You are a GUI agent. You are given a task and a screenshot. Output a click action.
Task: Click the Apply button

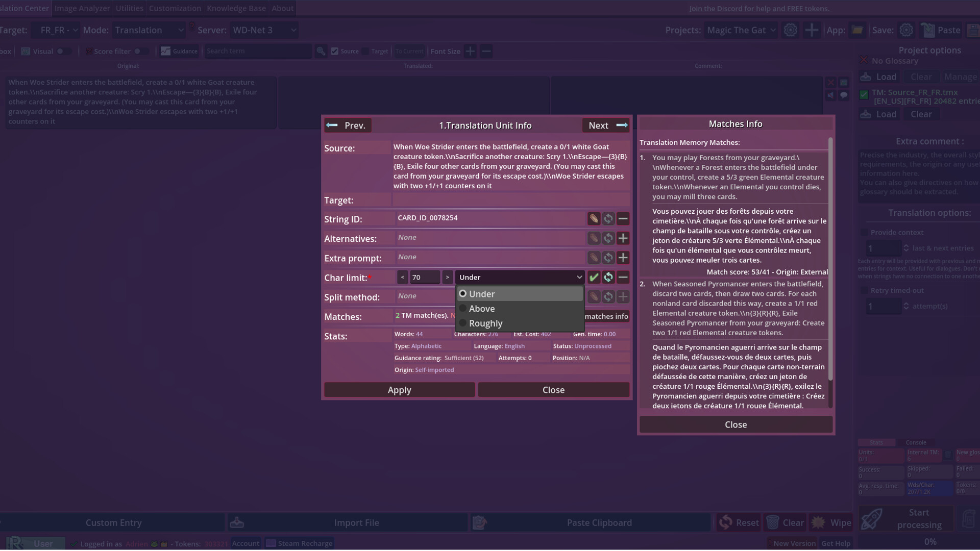pos(399,389)
